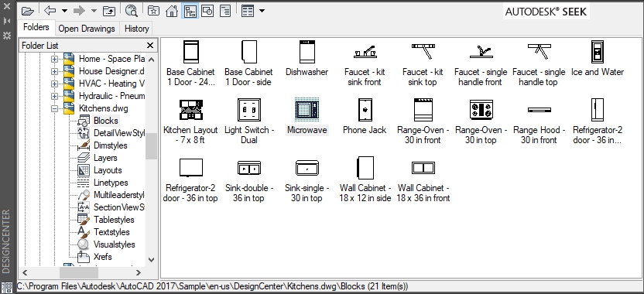Select the Blocks tree item

coord(105,121)
